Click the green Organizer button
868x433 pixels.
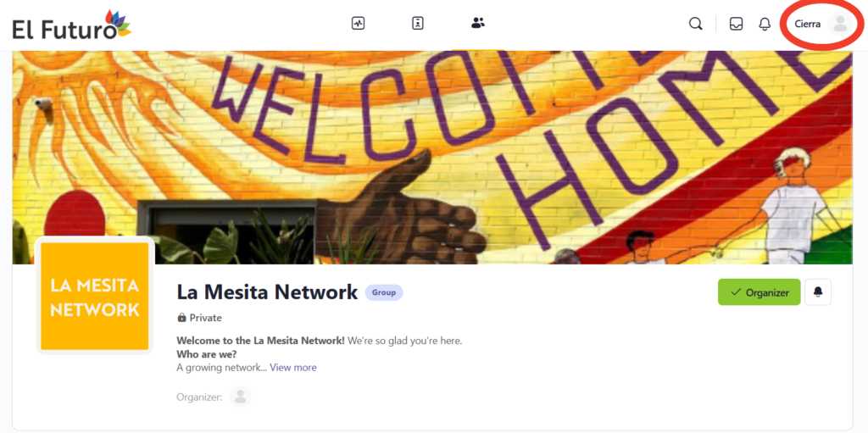coord(759,292)
